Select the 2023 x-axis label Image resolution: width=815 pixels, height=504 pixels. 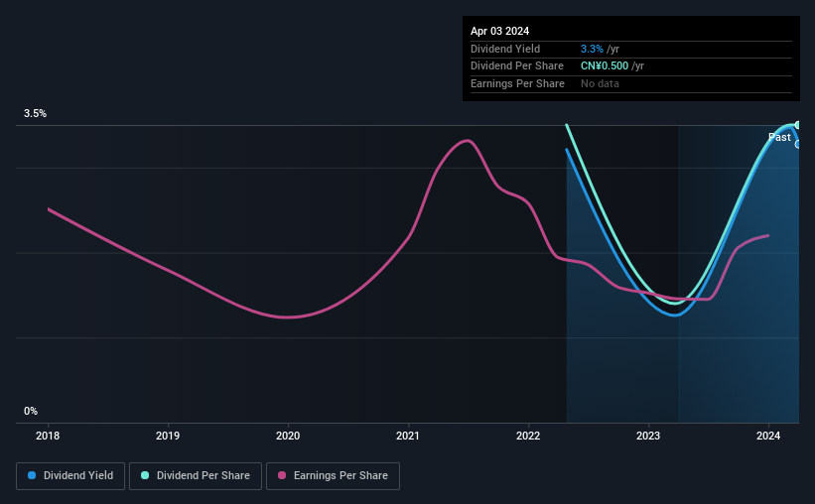(x=647, y=436)
